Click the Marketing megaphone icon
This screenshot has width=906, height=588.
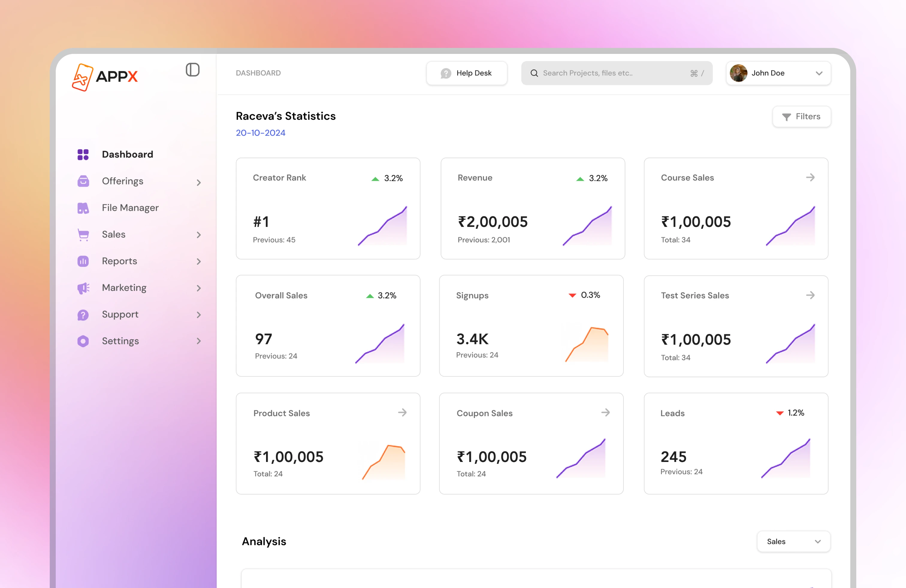[83, 288]
